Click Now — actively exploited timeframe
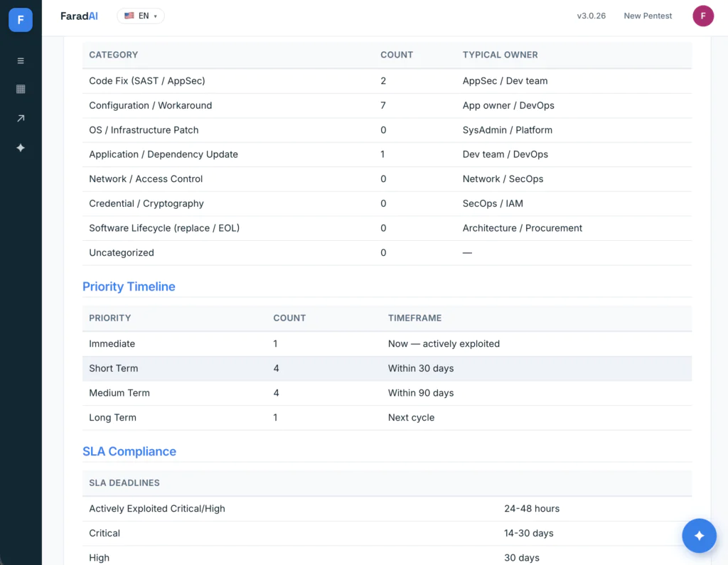The height and width of the screenshot is (565, 728). click(x=444, y=343)
